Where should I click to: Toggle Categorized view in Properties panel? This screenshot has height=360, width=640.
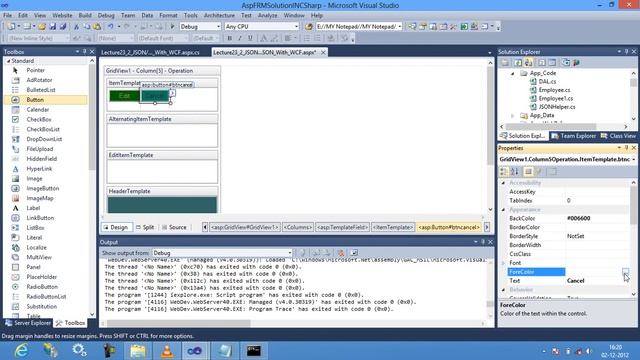click(504, 172)
